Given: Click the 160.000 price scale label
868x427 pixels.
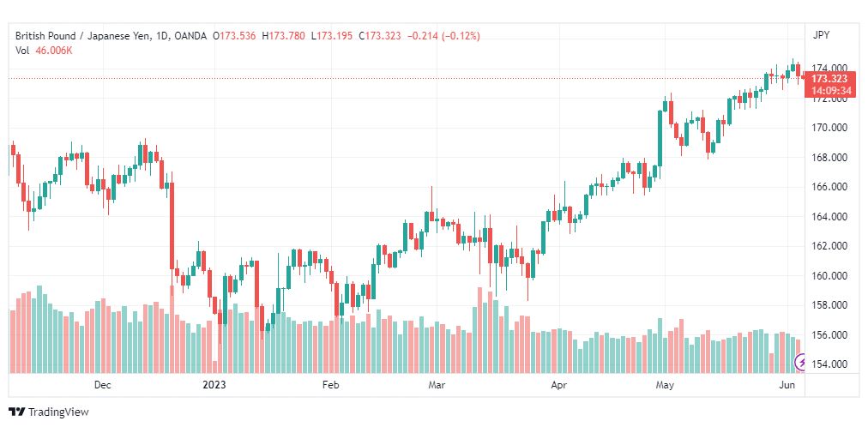Looking at the screenshot, I should click(x=829, y=275).
